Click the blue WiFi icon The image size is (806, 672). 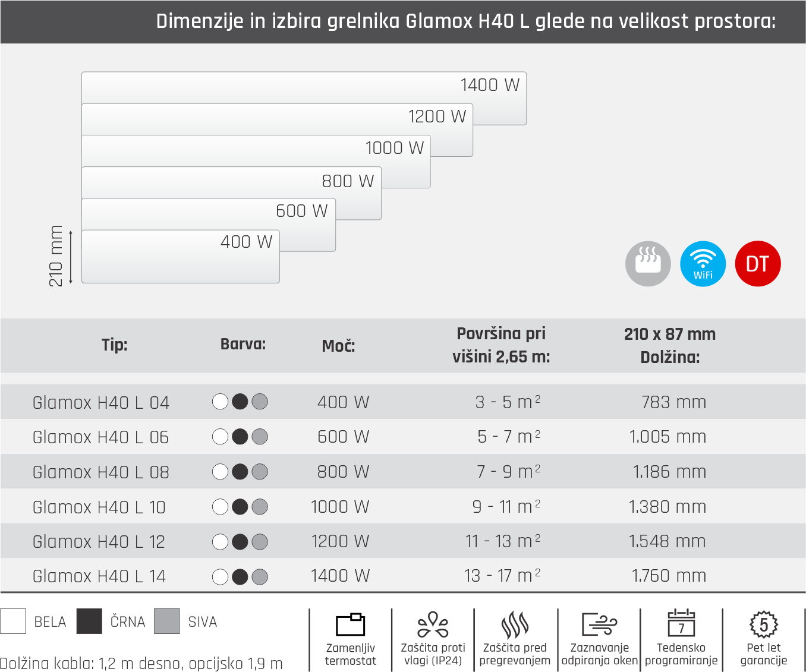pyautogui.click(x=703, y=264)
